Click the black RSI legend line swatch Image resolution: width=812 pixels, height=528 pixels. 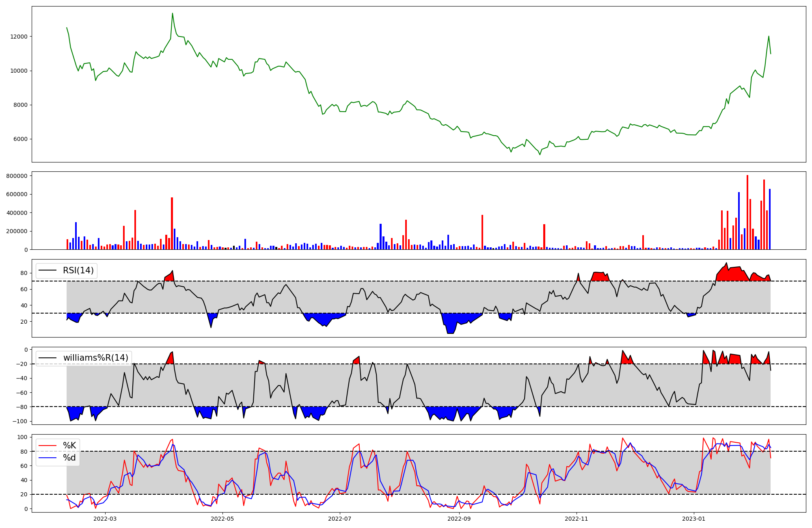(48, 270)
